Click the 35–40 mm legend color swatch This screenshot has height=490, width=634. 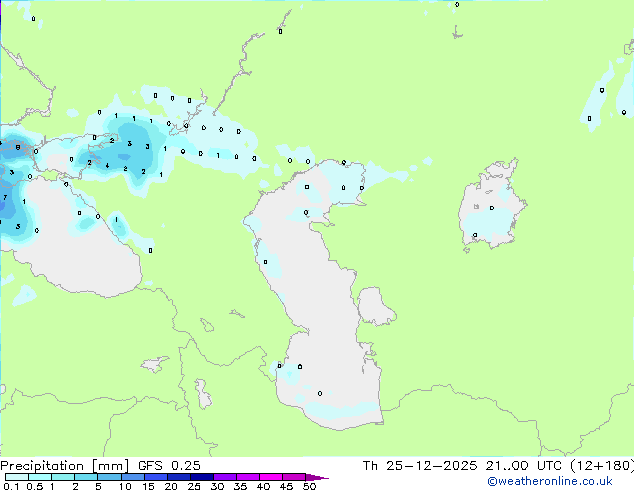[247, 477]
